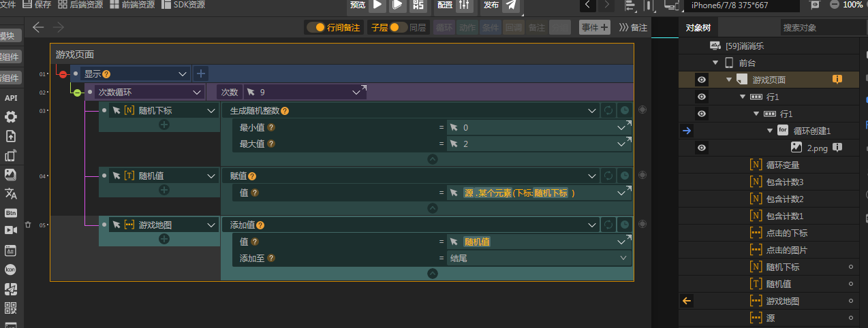868x328 pixels.
Task: Toggle visibility eye for 2.png
Action: tap(702, 148)
